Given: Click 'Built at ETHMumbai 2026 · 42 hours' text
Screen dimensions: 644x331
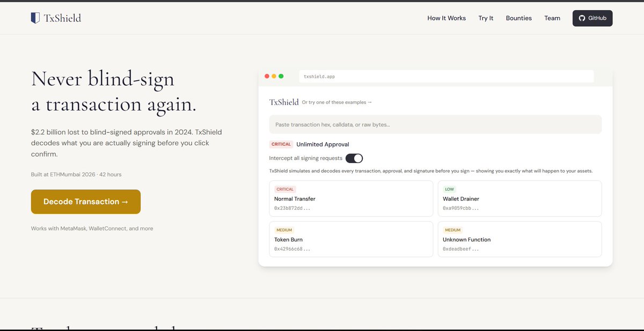Looking at the screenshot, I should pyautogui.click(x=76, y=174).
